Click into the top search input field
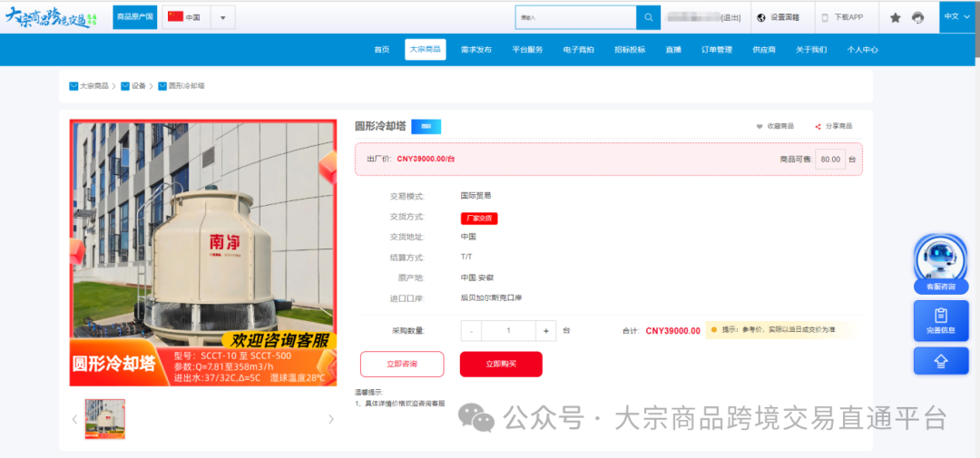Viewport: 980px width, 458px height. point(575,17)
